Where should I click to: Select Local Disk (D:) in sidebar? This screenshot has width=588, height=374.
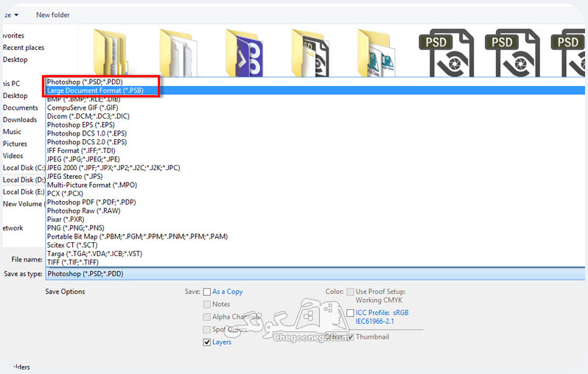point(24,180)
